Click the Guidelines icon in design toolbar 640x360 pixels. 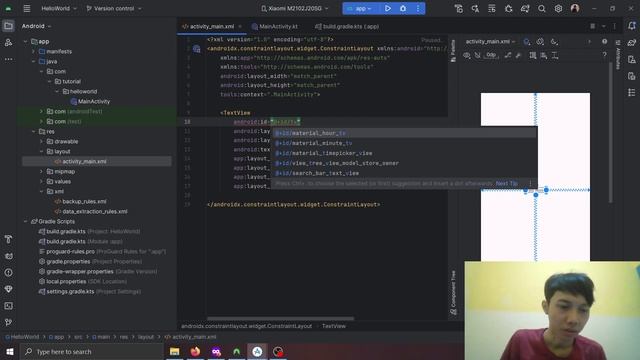pos(555,55)
